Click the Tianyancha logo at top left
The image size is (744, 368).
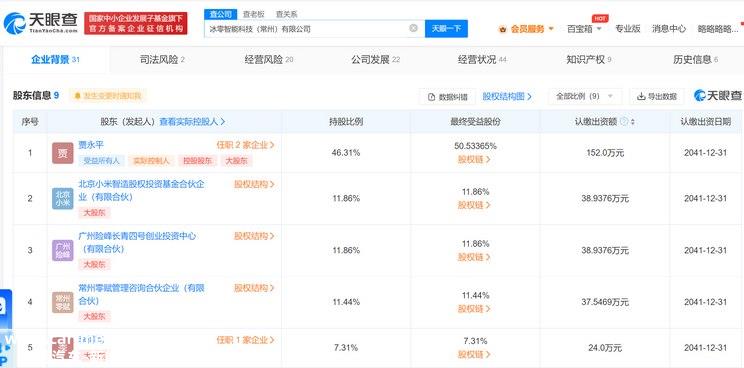pyautogui.click(x=40, y=23)
